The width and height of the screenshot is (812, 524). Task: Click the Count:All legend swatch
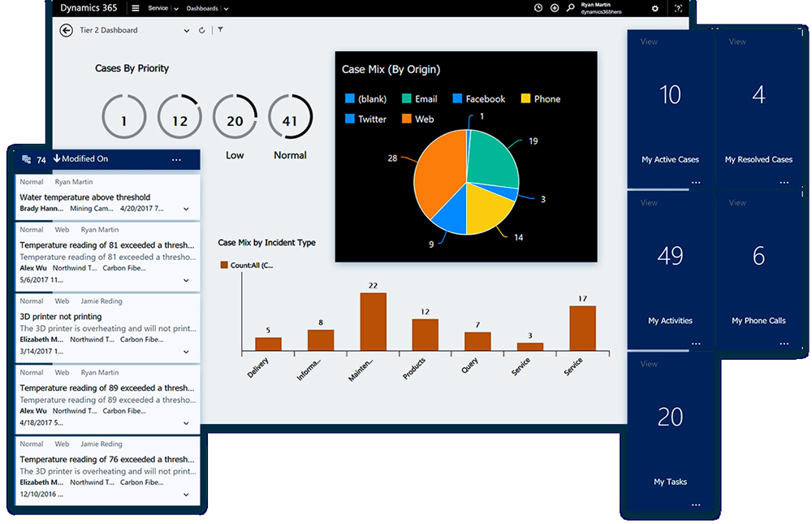[x=224, y=265]
